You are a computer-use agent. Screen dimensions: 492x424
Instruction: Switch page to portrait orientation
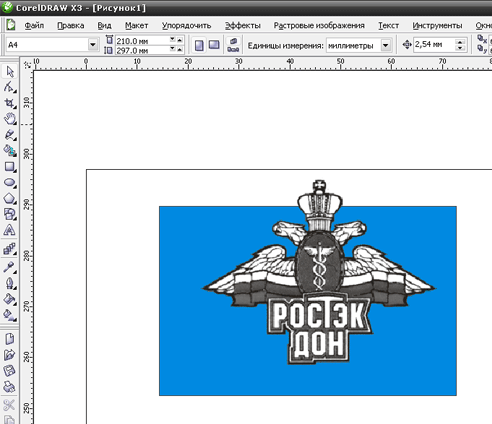(199, 45)
